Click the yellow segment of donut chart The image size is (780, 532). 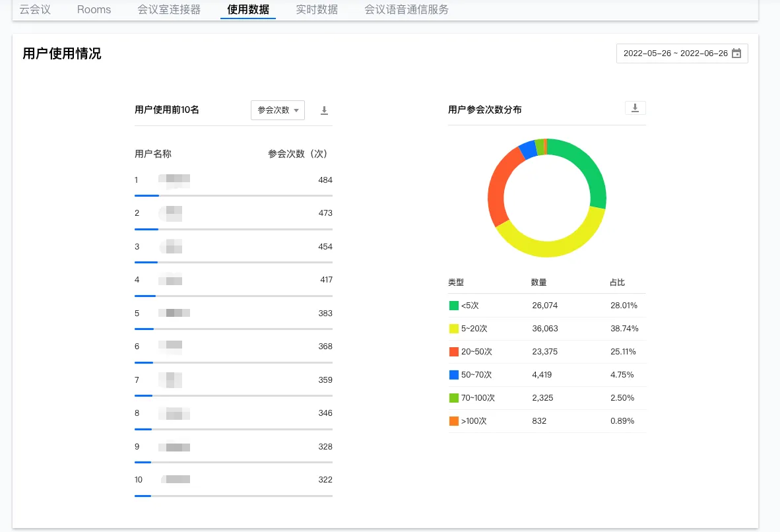(x=548, y=248)
